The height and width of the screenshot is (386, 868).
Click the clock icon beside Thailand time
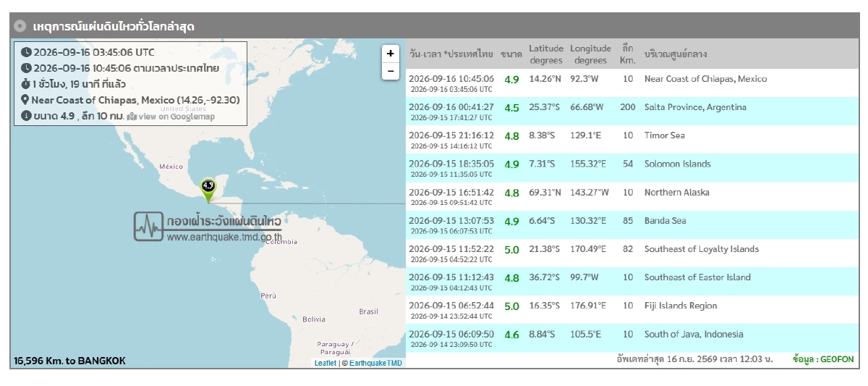[x=26, y=68]
